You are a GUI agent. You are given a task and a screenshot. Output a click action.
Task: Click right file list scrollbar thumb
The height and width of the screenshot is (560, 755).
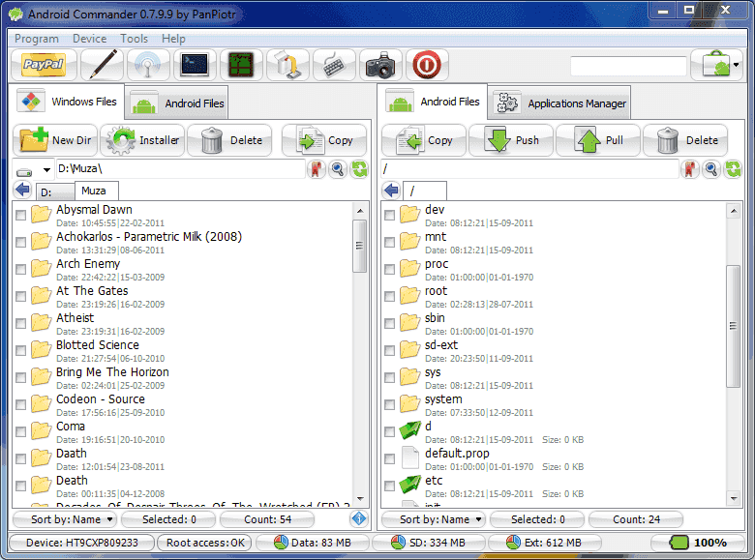(733, 326)
